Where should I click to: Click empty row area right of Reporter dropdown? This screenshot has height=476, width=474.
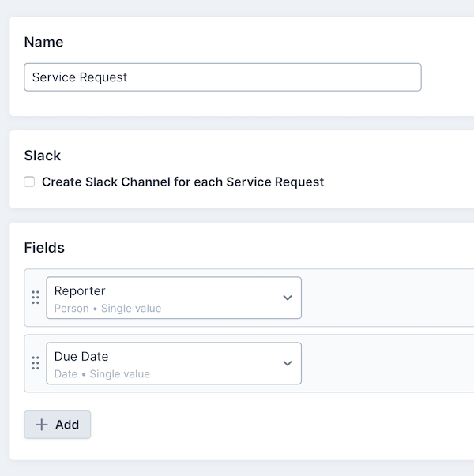[387, 298]
